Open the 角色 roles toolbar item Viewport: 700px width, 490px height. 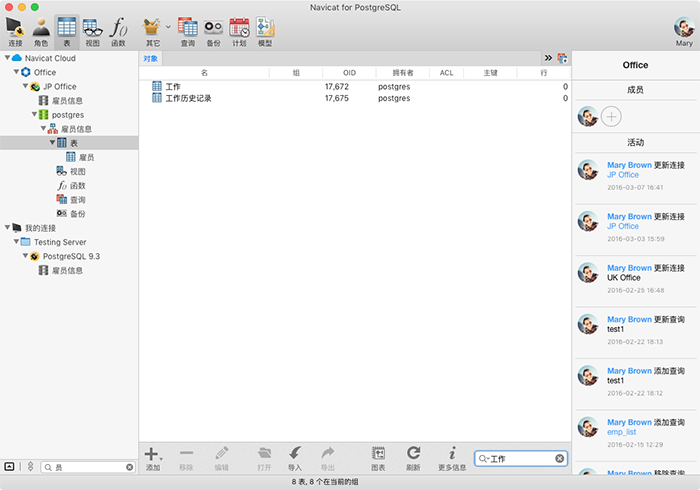(x=41, y=31)
